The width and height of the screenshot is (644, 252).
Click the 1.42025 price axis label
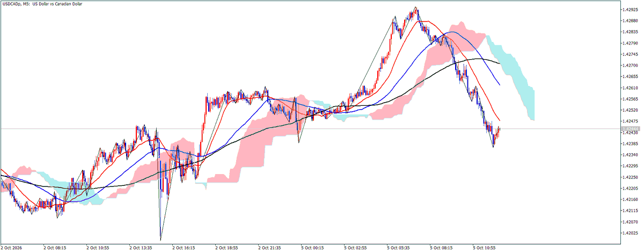tap(631, 233)
